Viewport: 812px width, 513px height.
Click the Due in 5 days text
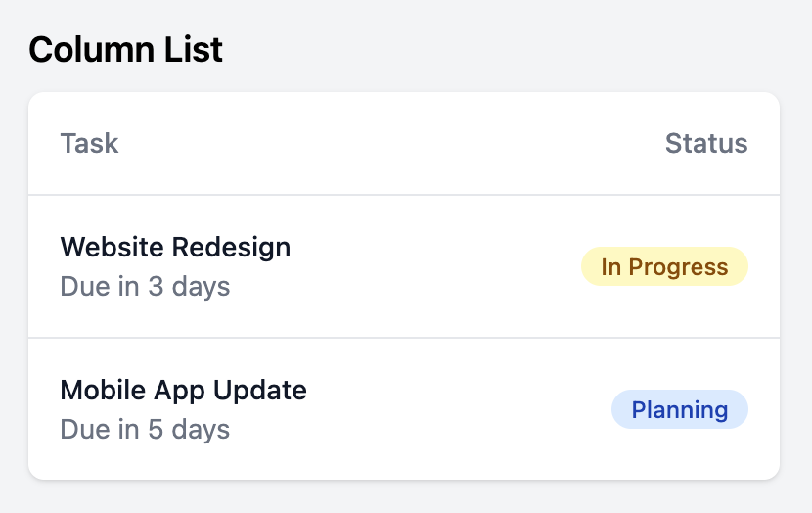tap(145, 429)
